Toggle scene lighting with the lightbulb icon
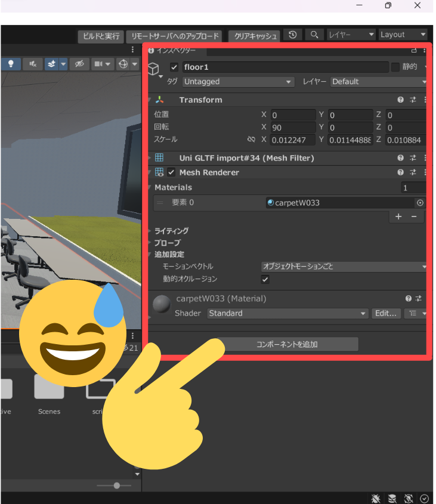 [x=10, y=64]
